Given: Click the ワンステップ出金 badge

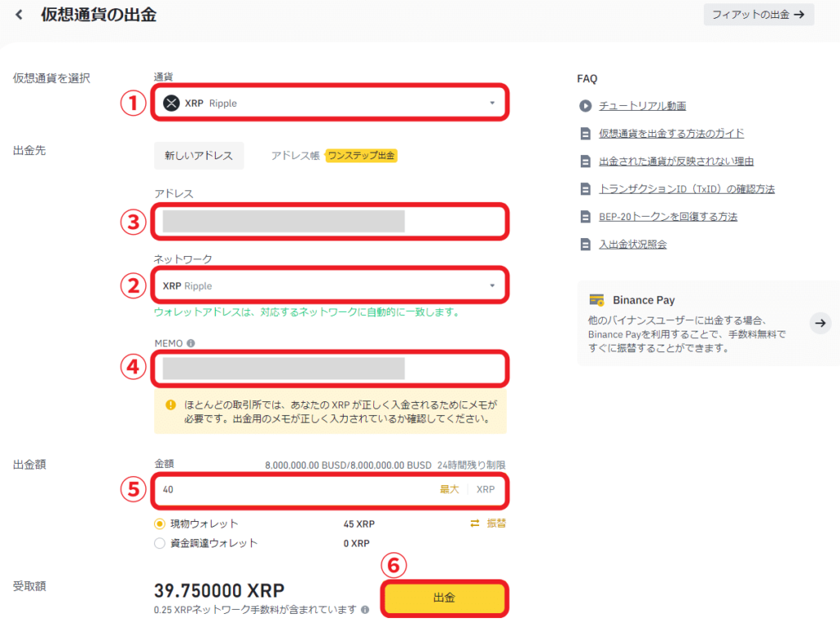Looking at the screenshot, I should (361, 155).
